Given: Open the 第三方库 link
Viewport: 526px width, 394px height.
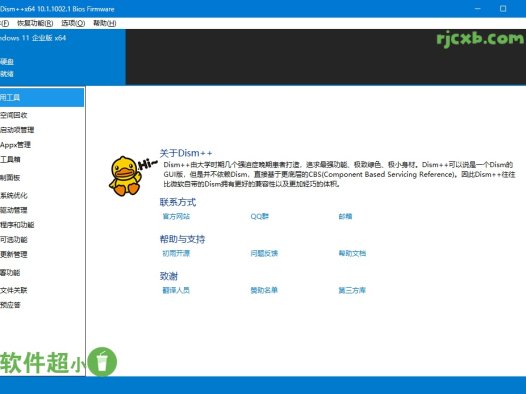Looking at the screenshot, I should (x=352, y=290).
